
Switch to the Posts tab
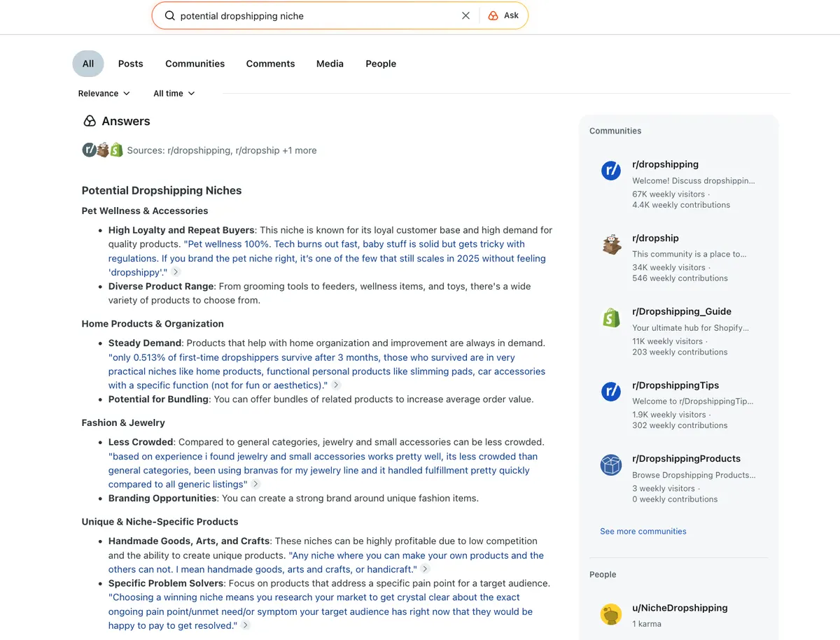pos(130,63)
